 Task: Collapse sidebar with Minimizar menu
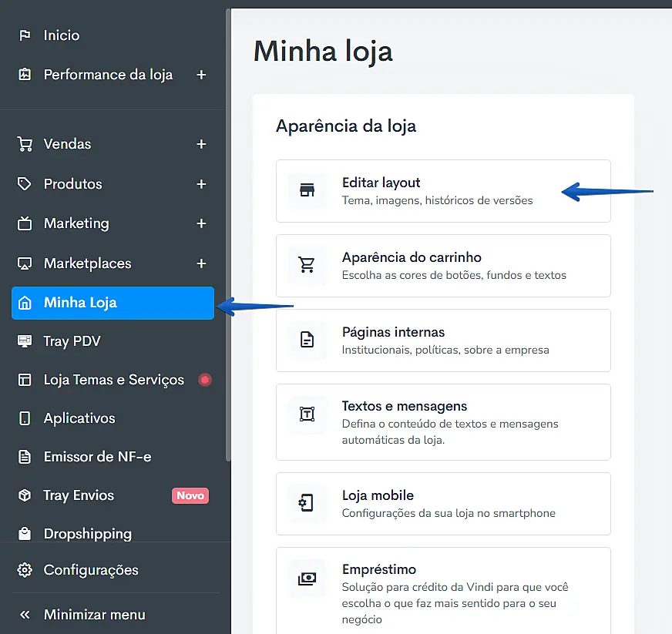pos(94,615)
